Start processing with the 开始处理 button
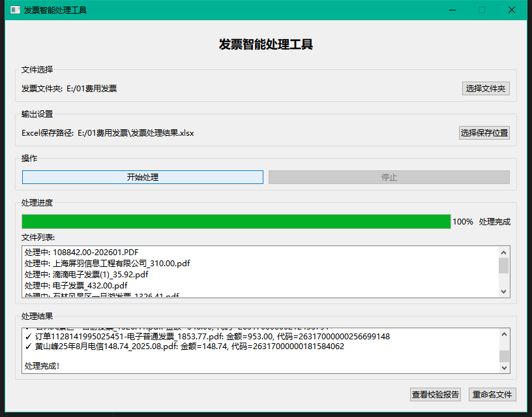Screen dimensions: 532x417 pos(143,178)
